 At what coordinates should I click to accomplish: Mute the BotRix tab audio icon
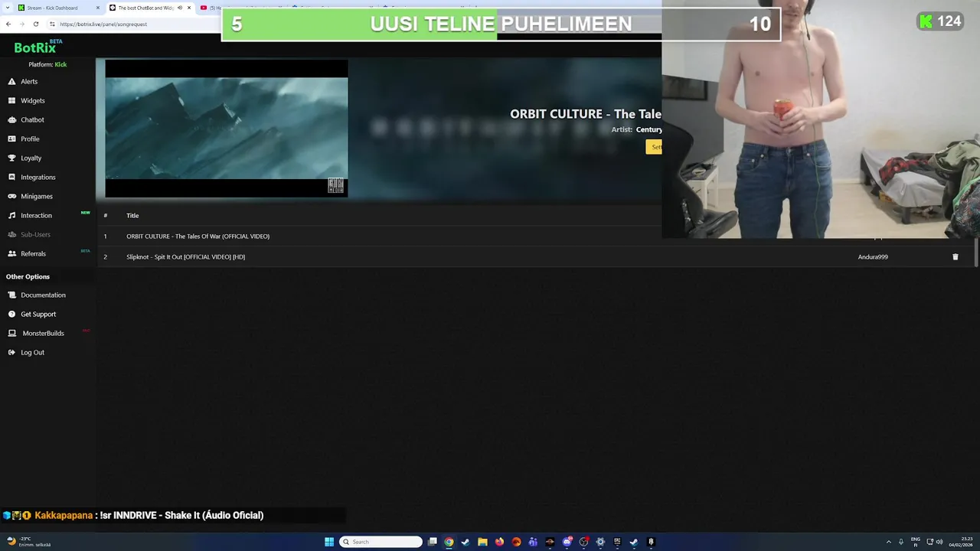click(180, 8)
